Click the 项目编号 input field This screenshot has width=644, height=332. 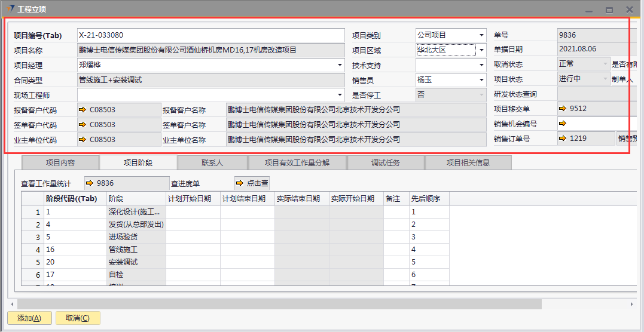(x=210, y=36)
